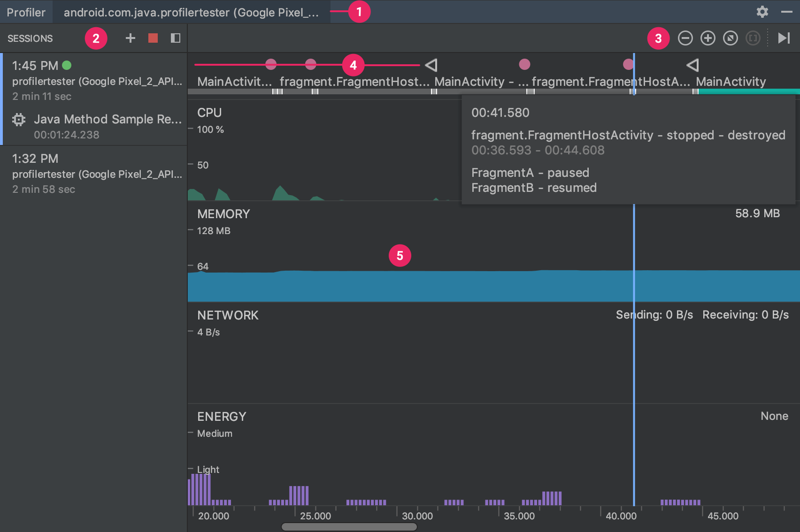This screenshot has width=800, height=532.
Task: Zoom in on the timeline
Action: click(x=708, y=38)
